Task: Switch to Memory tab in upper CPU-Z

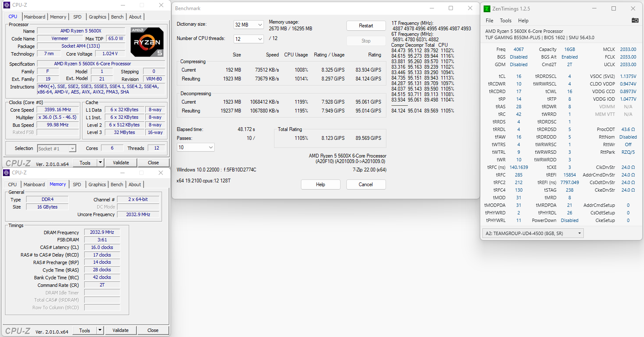Action: point(58,17)
